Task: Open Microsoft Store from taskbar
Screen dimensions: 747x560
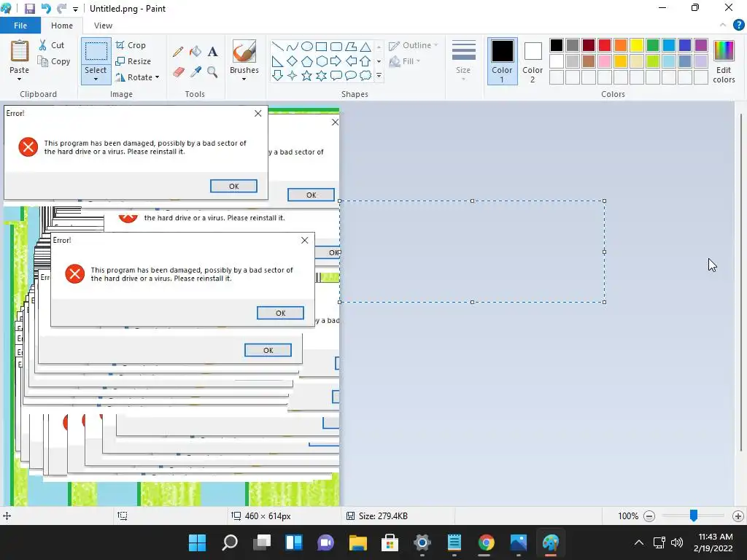Action: (x=390, y=542)
